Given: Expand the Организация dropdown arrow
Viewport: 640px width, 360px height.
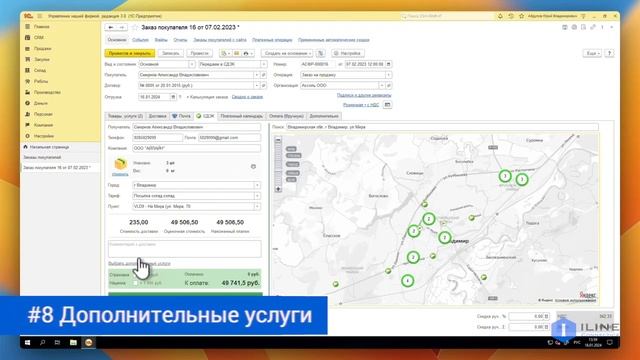Looking at the screenshot, I should click(x=382, y=86).
